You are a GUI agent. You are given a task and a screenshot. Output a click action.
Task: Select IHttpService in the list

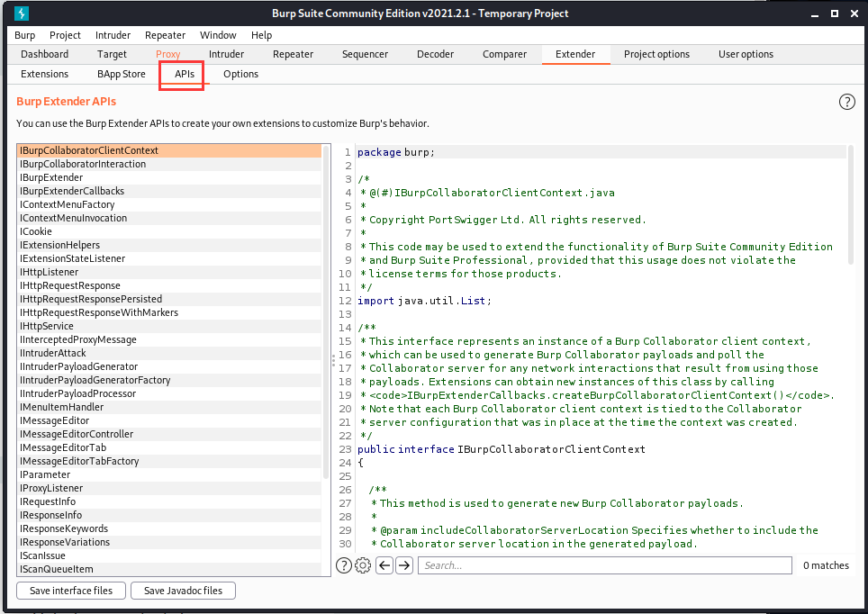[x=169, y=326]
